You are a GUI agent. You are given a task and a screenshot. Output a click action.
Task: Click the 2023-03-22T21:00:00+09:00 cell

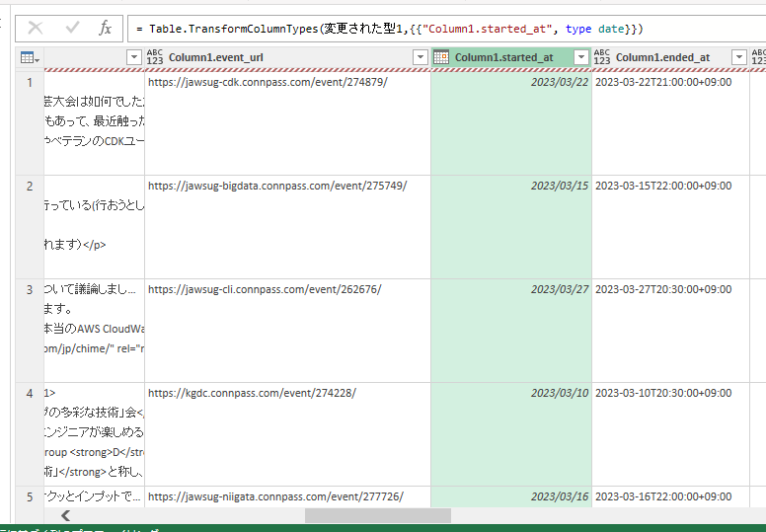[670, 123]
